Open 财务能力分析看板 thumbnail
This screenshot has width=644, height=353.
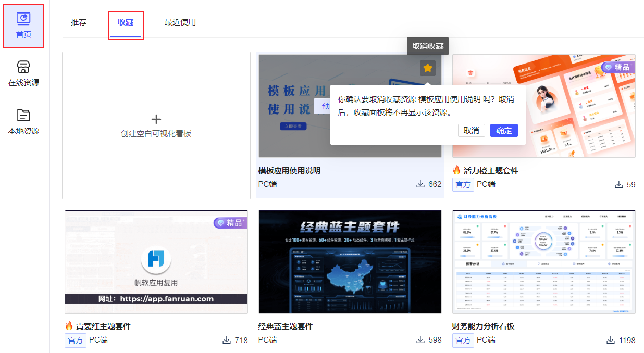[543, 261]
